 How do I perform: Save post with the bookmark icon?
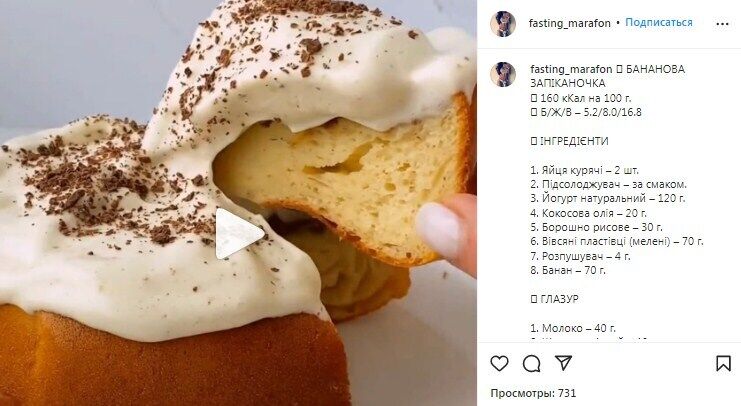click(x=723, y=363)
